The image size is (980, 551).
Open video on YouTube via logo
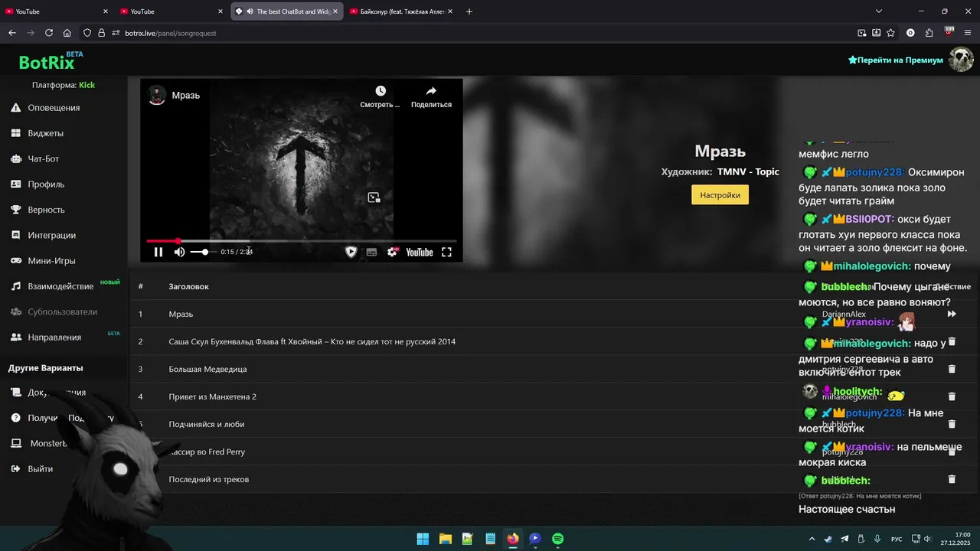[x=420, y=252]
